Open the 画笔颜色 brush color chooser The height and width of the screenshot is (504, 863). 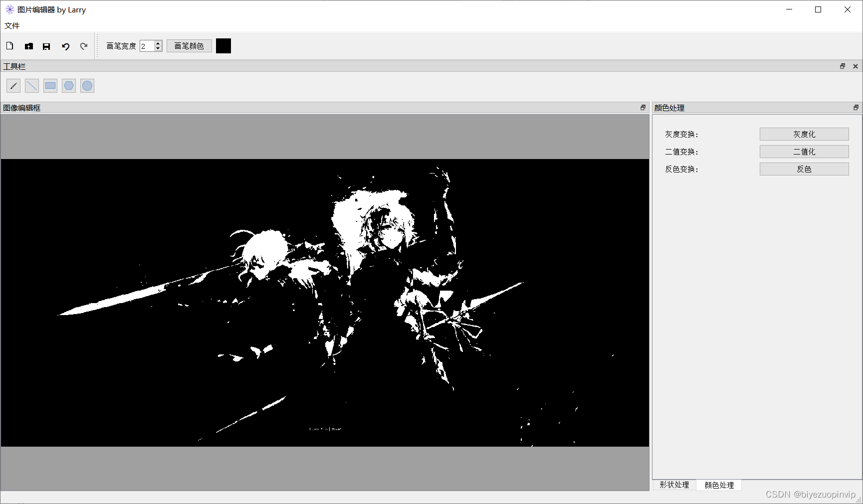click(189, 46)
